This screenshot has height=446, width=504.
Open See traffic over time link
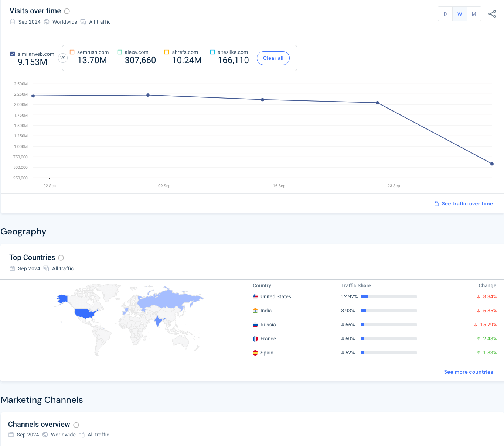tap(467, 203)
